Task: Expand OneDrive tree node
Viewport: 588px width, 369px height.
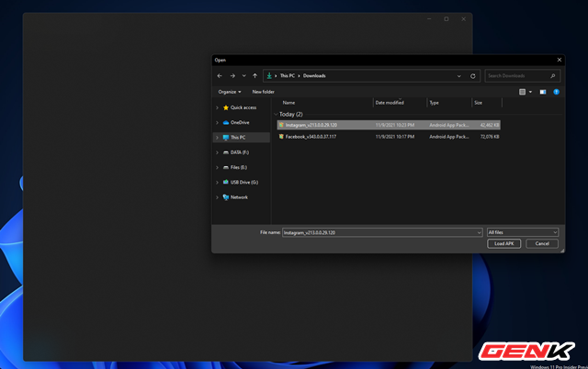Action: click(217, 122)
